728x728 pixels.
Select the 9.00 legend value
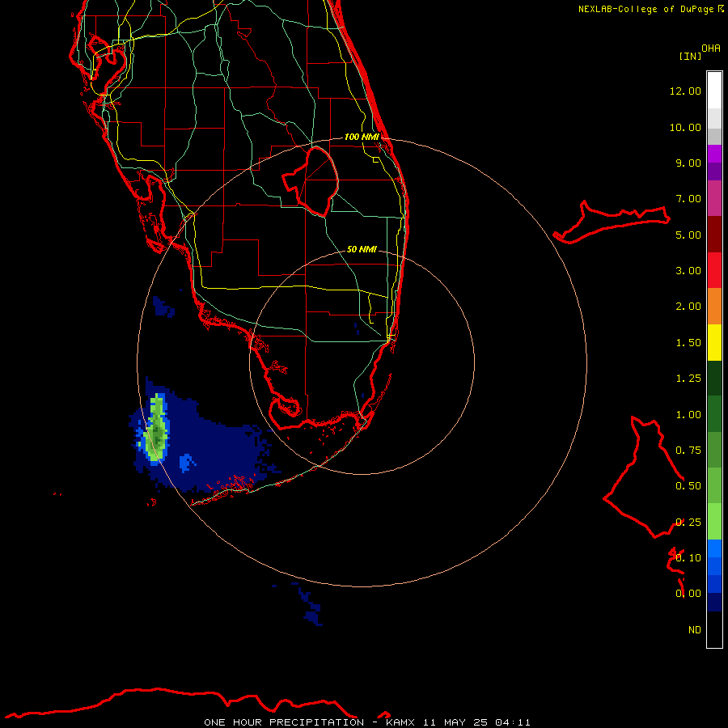click(688, 163)
